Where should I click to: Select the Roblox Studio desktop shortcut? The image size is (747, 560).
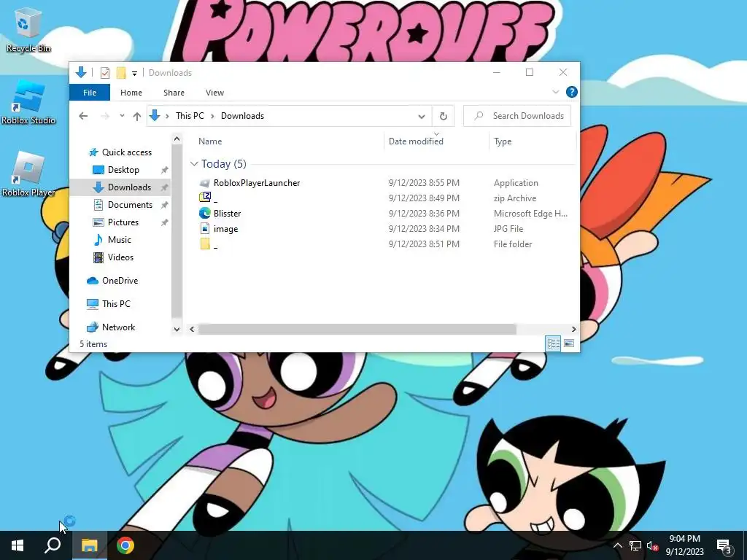pos(28,102)
